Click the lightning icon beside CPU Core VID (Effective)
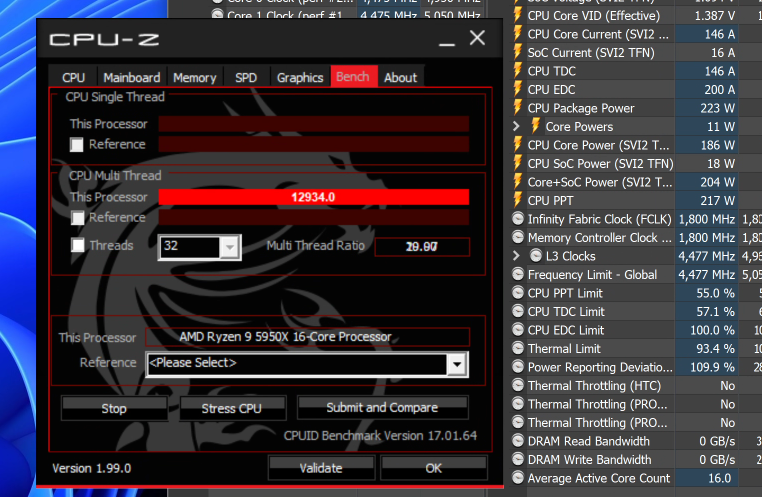This screenshot has height=497, width=762. click(x=518, y=16)
